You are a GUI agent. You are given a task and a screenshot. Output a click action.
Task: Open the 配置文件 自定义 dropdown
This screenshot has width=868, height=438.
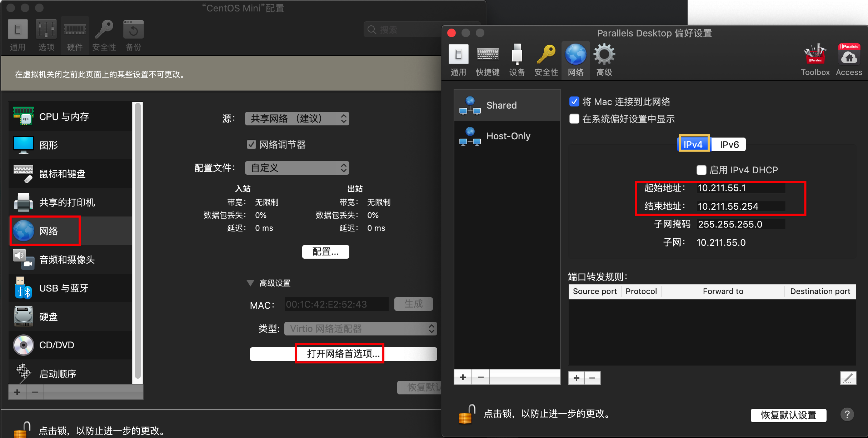297,168
